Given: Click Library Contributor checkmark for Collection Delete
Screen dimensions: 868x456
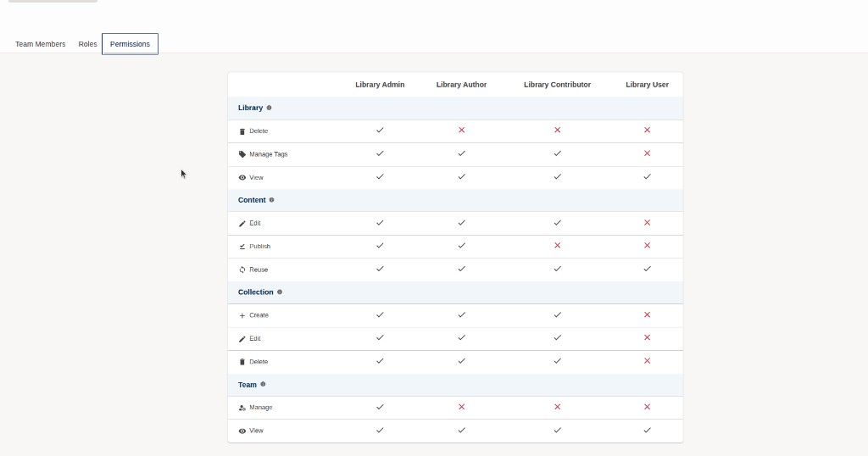Looking at the screenshot, I should point(558,361).
